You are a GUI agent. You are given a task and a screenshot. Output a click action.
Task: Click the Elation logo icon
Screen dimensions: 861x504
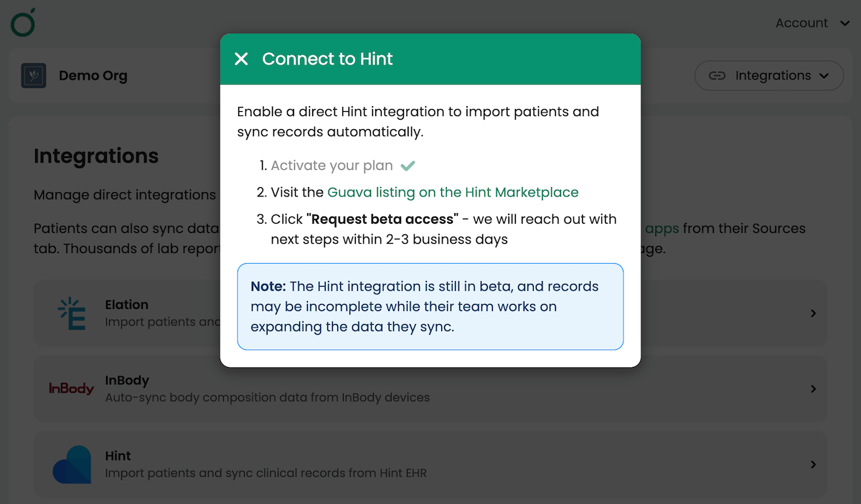[x=72, y=314]
